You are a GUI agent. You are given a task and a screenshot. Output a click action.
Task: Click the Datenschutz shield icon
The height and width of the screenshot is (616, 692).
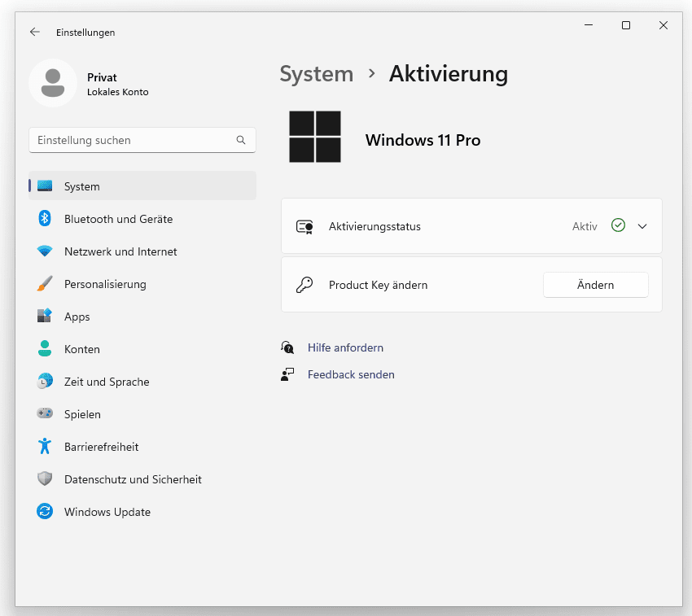(45, 478)
